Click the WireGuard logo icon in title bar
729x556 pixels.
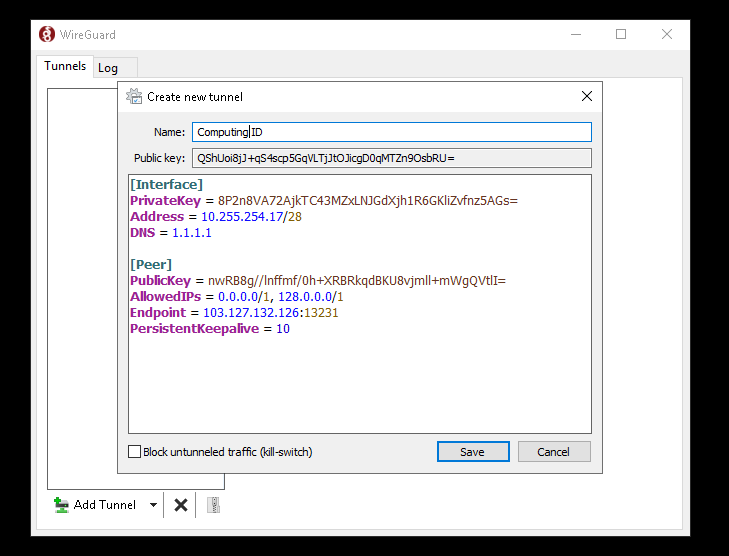[46, 34]
